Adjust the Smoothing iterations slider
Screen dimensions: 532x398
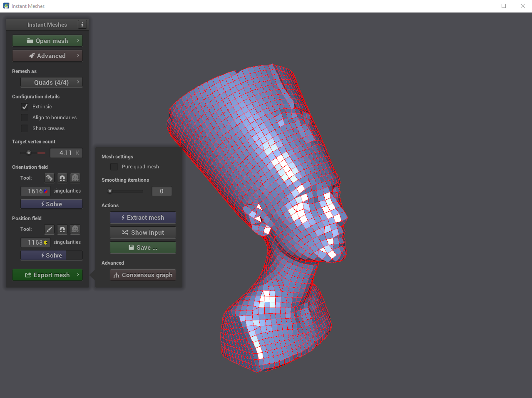click(x=125, y=191)
